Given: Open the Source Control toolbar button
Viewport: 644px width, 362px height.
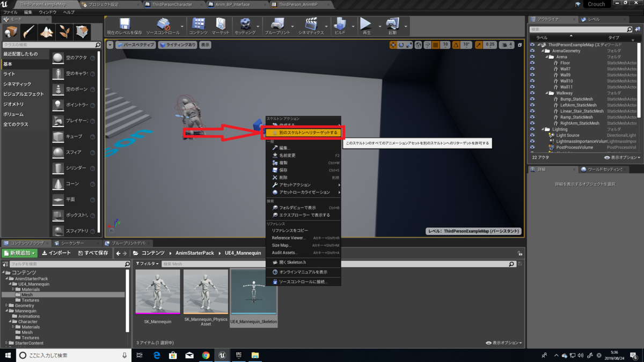Looking at the screenshot, I should pyautogui.click(x=163, y=26).
